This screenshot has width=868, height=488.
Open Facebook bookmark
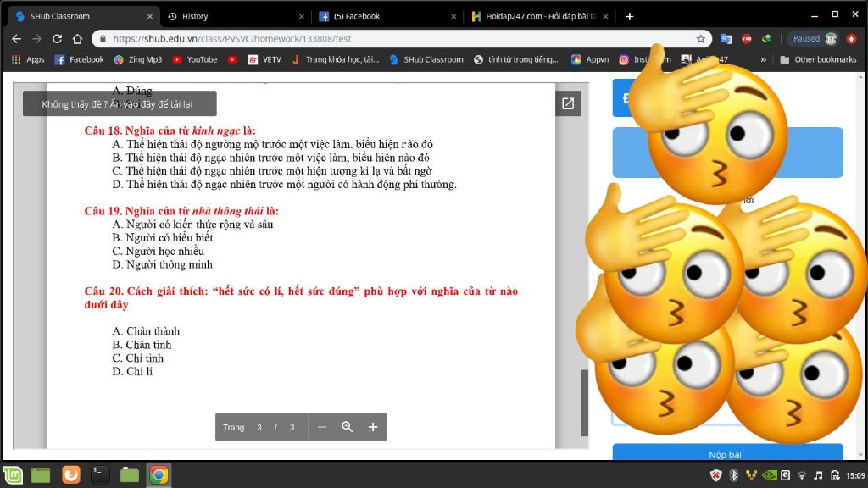(79, 60)
